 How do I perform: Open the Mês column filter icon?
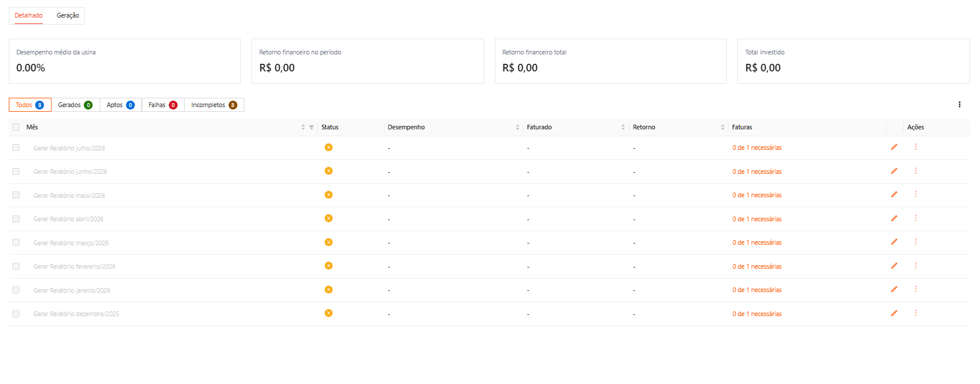tap(311, 127)
